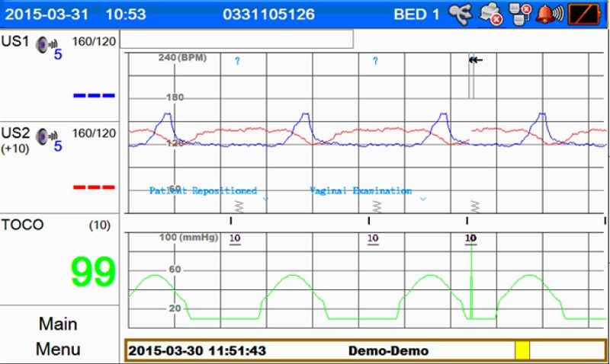Screen dimensions: 610x364
Task: Click the double arrow event marker
Action: click(x=476, y=60)
